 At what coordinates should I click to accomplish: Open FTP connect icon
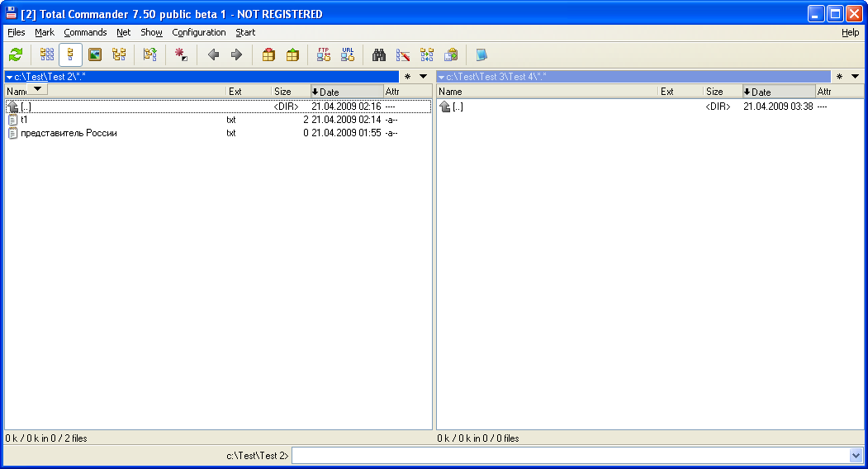pos(324,54)
